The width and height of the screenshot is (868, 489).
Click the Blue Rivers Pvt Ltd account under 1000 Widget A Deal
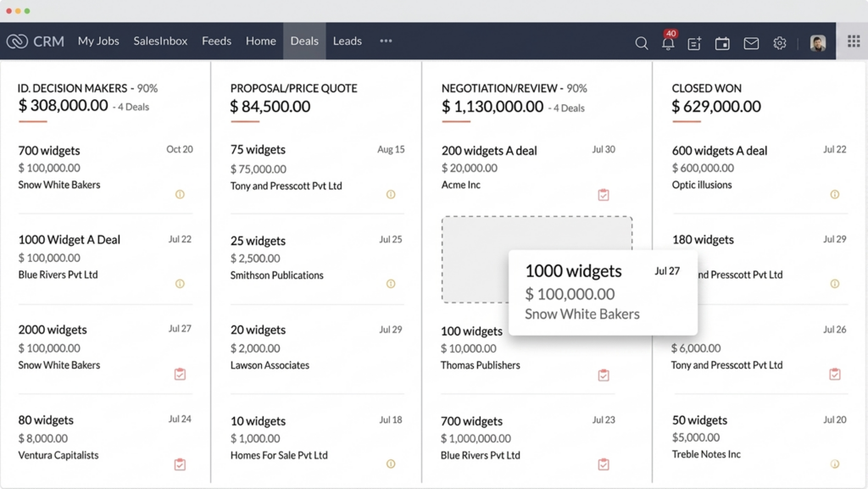tap(58, 275)
